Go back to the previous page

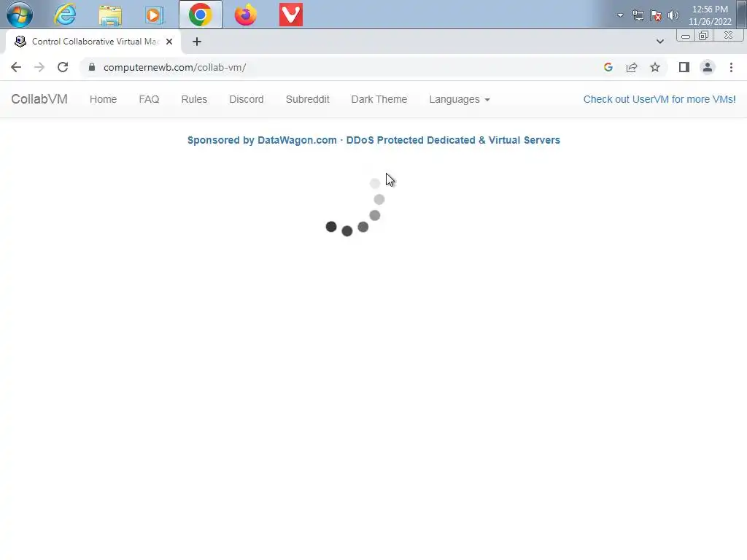(x=16, y=67)
